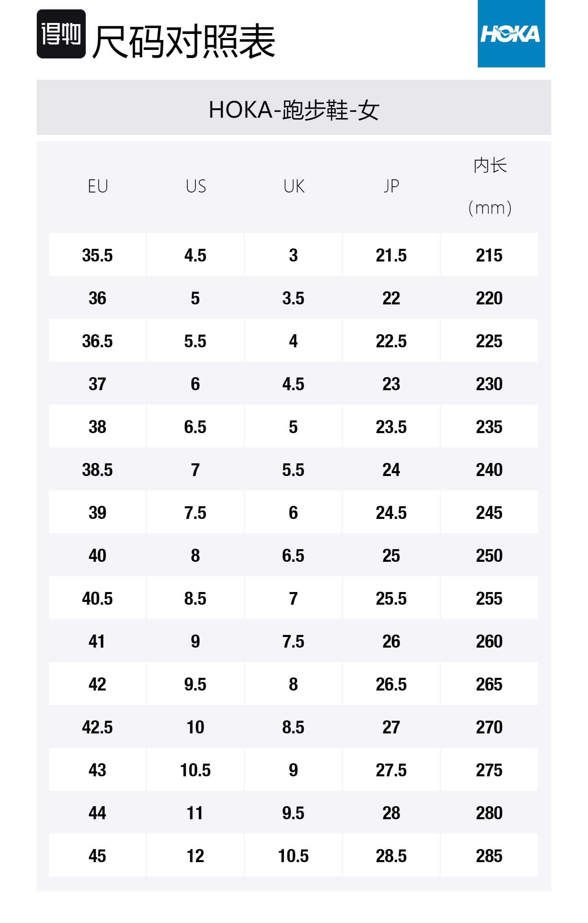Click the 尺码对照表 title text
Viewport: 588px width, 923px height.
pyautogui.click(x=184, y=41)
